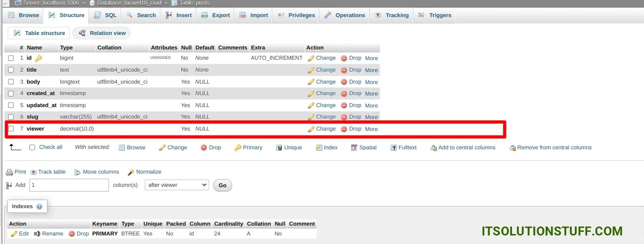Click the Fulltext icon in With selected
Viewport: 644px width, 244px height.
tap(394, 148)
